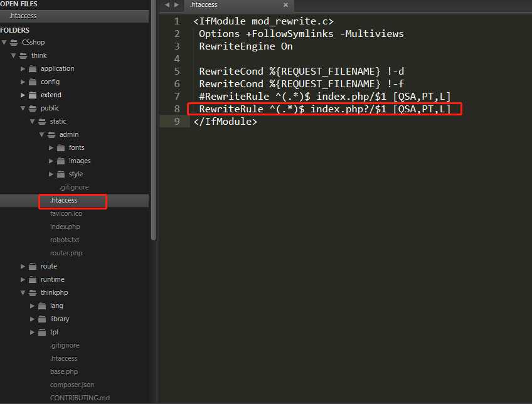Viewport: 532px width, 404px height.
Task: Collapse the thinkphp folder arrow
Action: pyautogui.click(x=23, y=293)
